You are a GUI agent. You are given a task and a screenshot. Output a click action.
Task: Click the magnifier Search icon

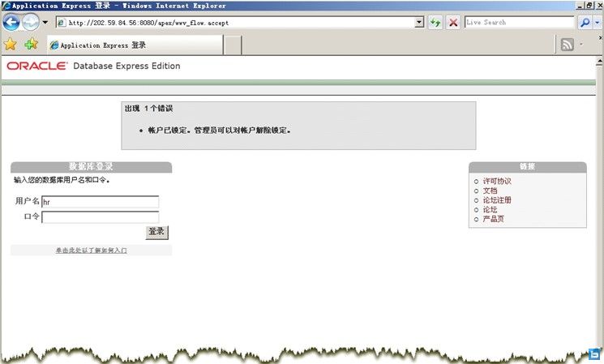[x=585, y=23]
